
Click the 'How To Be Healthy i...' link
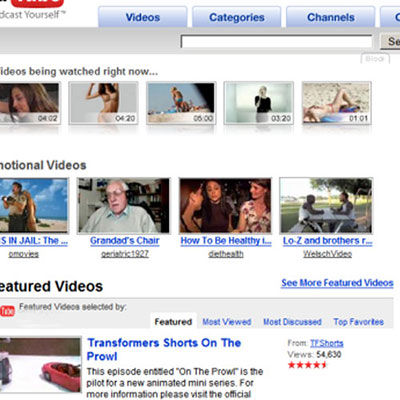[226, 241]
